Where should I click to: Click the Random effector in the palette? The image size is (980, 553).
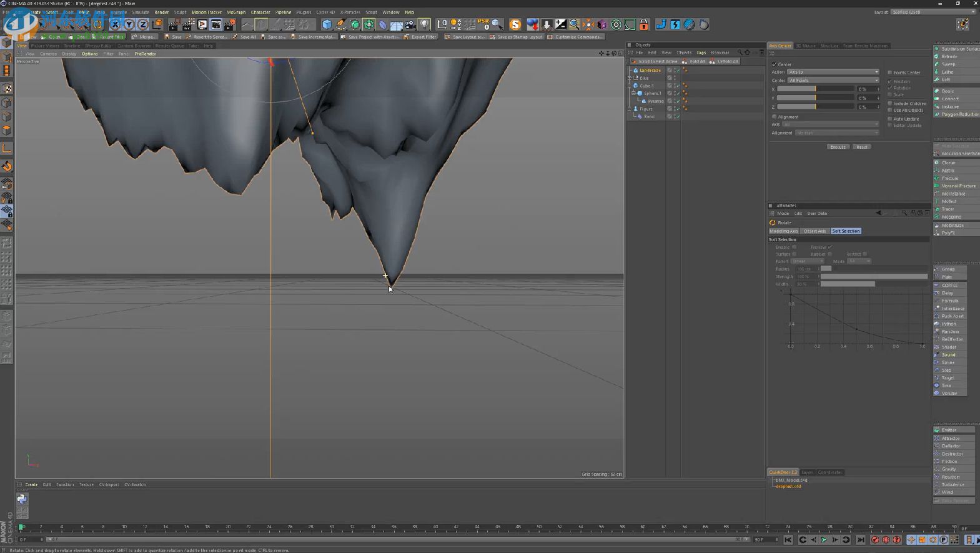tap(949, 332)
